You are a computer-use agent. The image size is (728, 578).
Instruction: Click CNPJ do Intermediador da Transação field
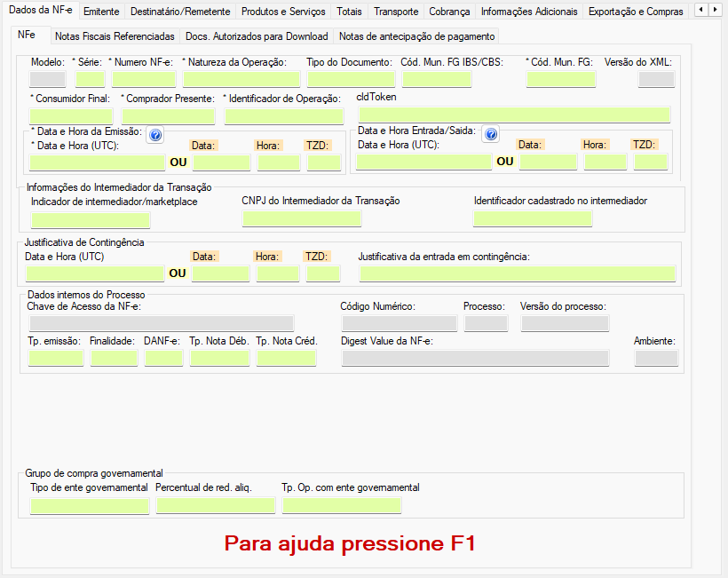[302, 218]
